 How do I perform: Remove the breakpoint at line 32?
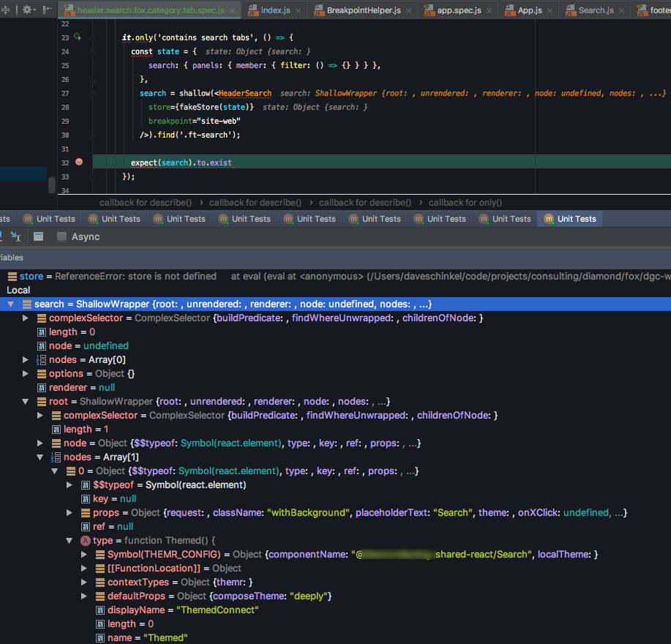pos(79,162)
